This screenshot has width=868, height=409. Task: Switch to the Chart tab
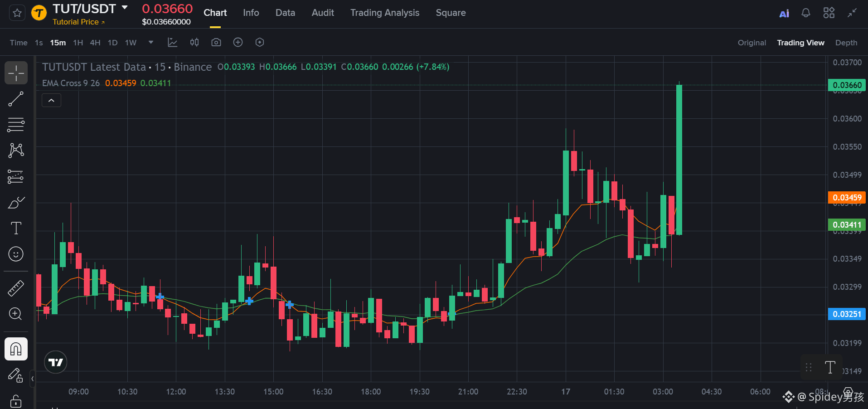pos(215,13)
